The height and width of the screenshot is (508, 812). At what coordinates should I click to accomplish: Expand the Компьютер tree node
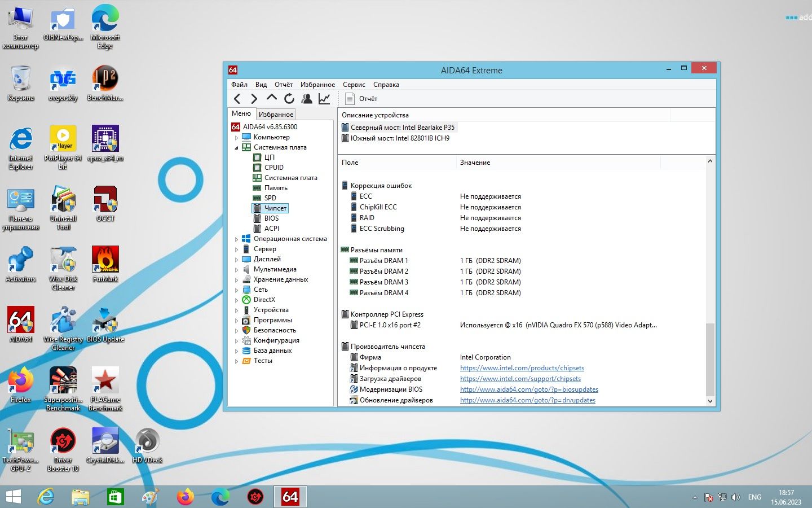(x=236, y=137)
